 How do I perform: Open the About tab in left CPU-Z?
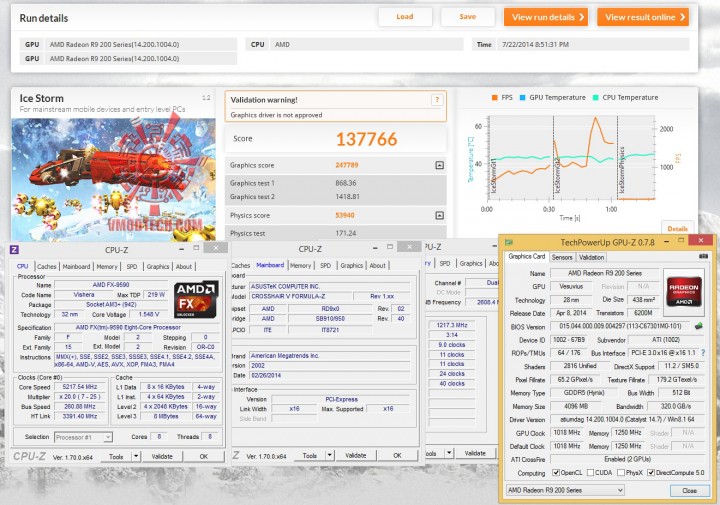(x=184, y=266)
